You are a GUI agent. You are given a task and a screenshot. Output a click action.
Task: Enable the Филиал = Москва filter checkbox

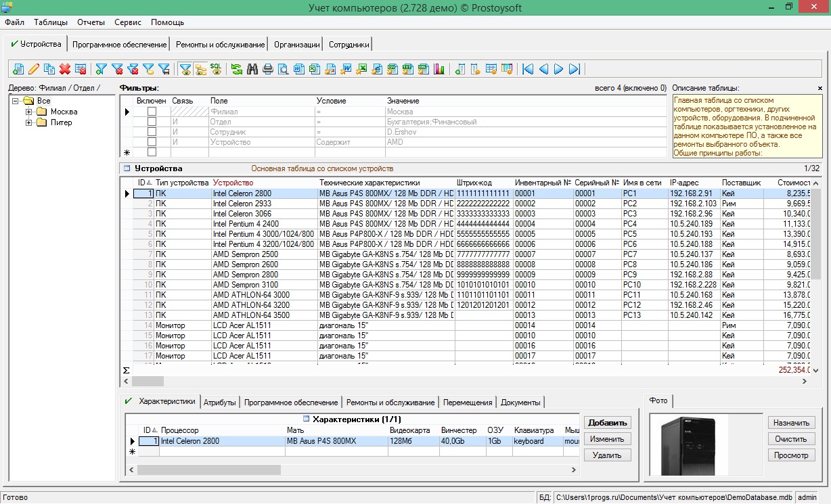pos(152,112)
